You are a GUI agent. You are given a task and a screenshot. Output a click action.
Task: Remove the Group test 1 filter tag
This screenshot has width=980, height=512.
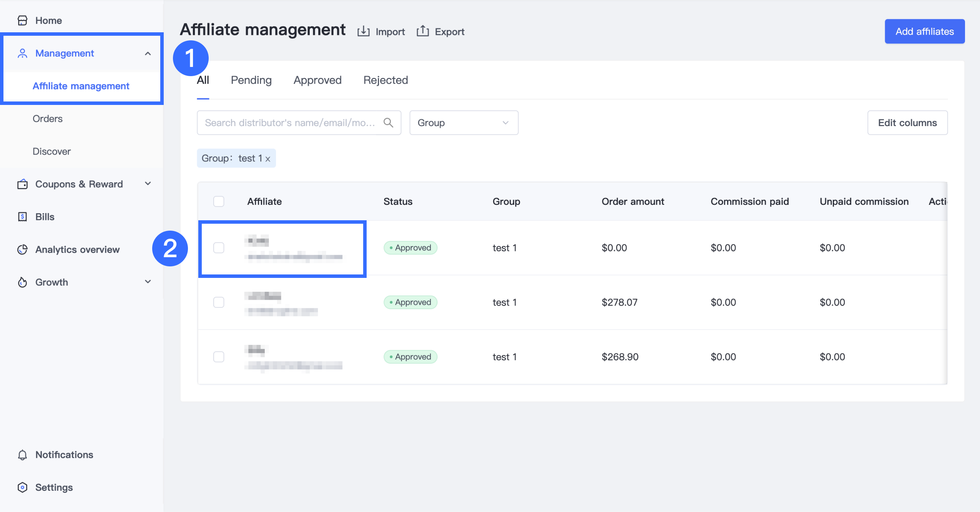tap(268, 159)
